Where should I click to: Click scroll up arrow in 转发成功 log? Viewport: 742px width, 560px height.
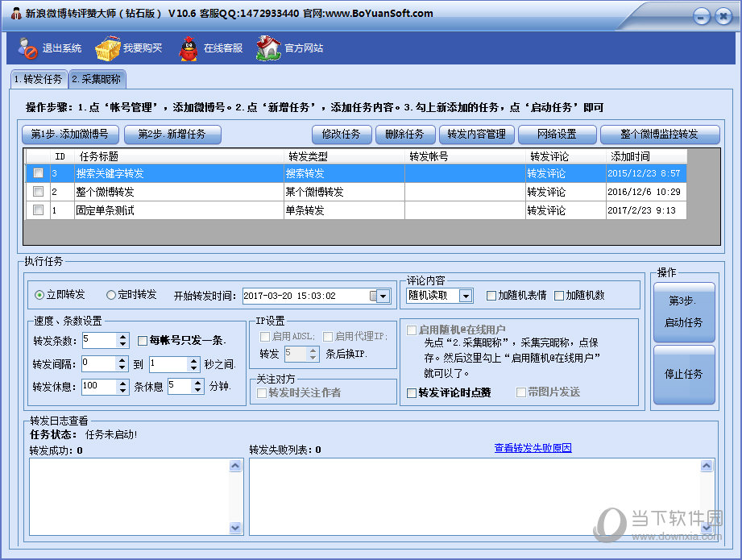click(x=235, y=466)
